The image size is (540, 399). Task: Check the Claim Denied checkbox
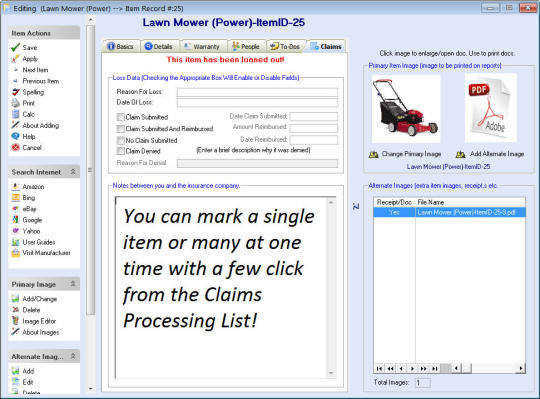[x=121, y=151]
